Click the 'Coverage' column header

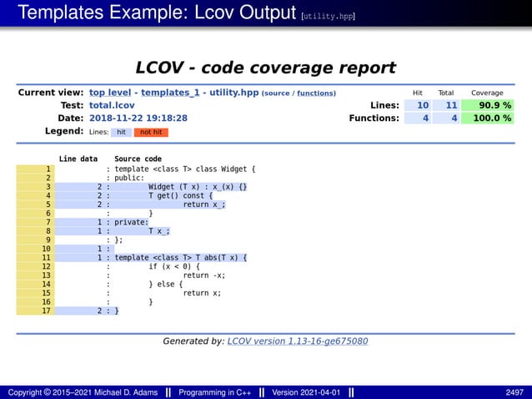click(x=487, y=93)
